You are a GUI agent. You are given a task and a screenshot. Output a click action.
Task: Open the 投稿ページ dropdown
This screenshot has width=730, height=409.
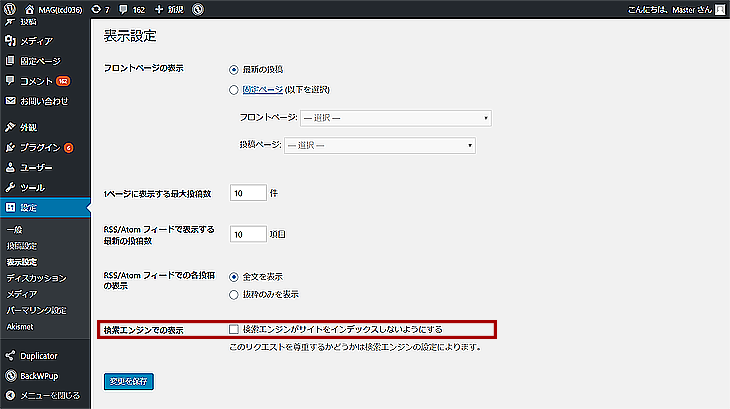379,146
